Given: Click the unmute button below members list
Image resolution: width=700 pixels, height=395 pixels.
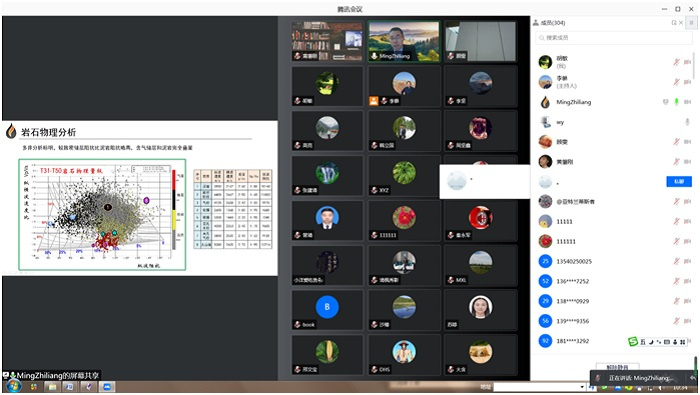Looking at the screenshot, I should coord(618,367).
